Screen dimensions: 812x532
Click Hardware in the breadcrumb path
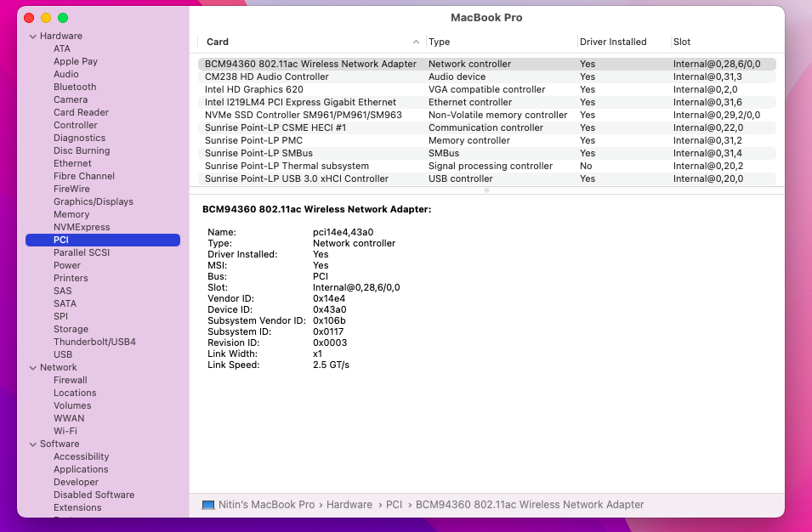tap(349, 504)
